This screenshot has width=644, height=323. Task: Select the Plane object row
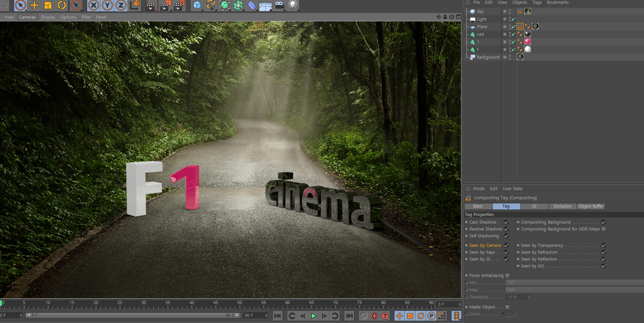click(x=482, y=27)
